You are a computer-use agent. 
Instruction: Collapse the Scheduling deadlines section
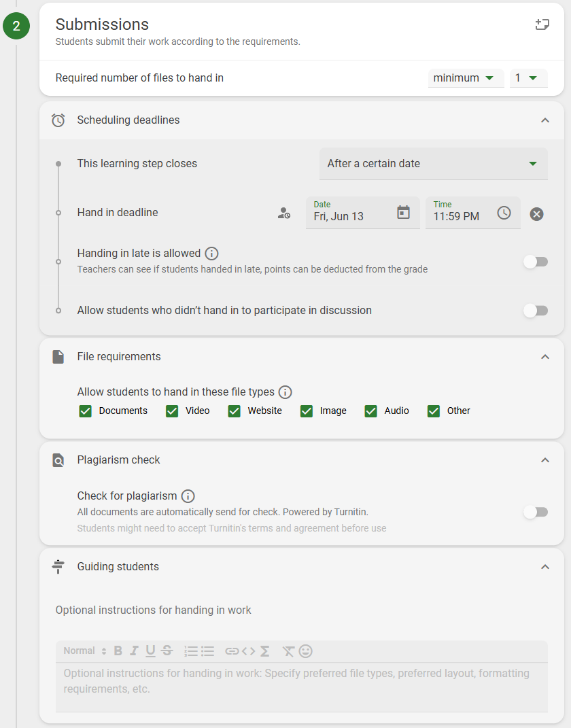[544, 120]
